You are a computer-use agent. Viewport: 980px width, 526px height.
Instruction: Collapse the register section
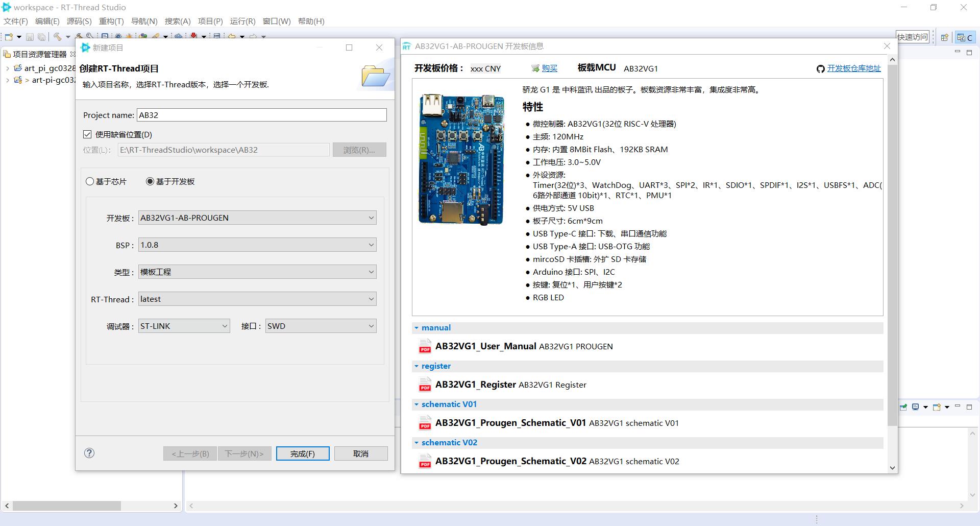pos(416,366)
